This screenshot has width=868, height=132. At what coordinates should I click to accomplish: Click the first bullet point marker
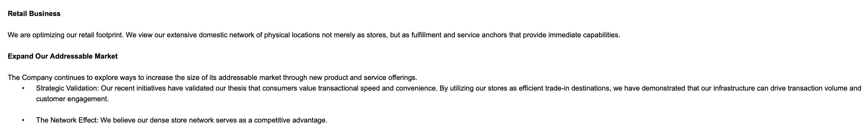click(23, 89)
